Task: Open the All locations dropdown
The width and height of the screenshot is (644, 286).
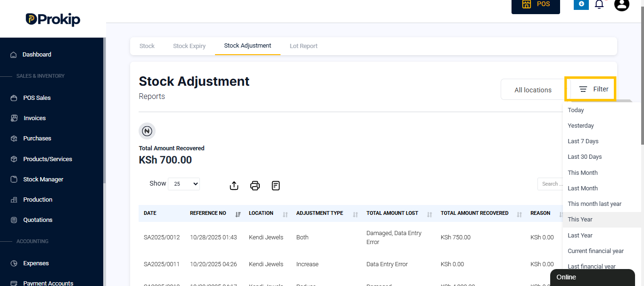Action: click(533, 90)
